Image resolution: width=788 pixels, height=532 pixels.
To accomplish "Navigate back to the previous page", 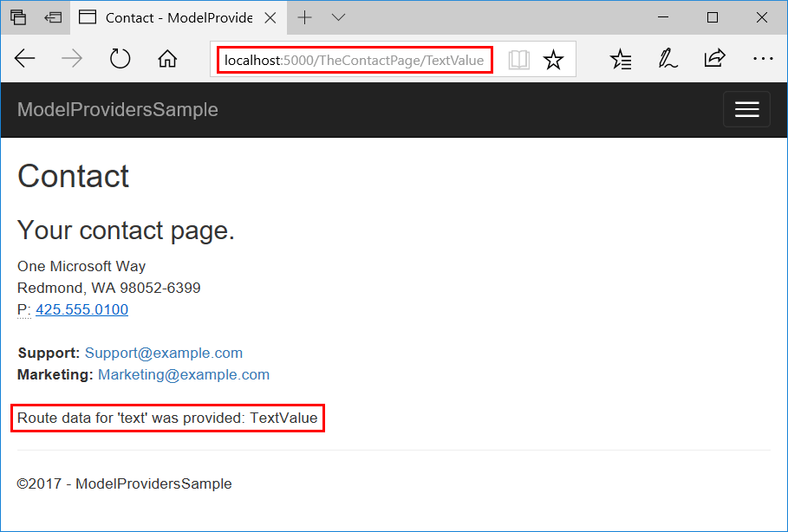I will coord(24,59).
